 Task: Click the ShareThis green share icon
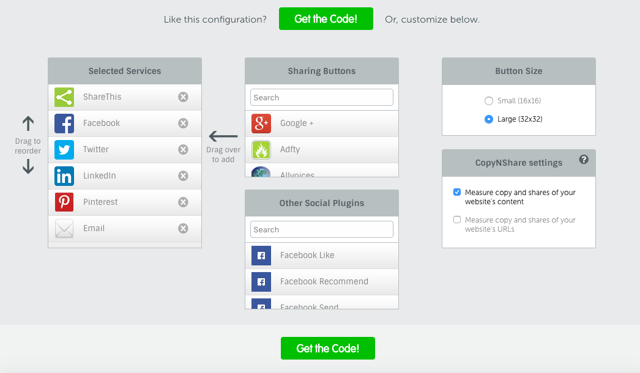(64, 97)
